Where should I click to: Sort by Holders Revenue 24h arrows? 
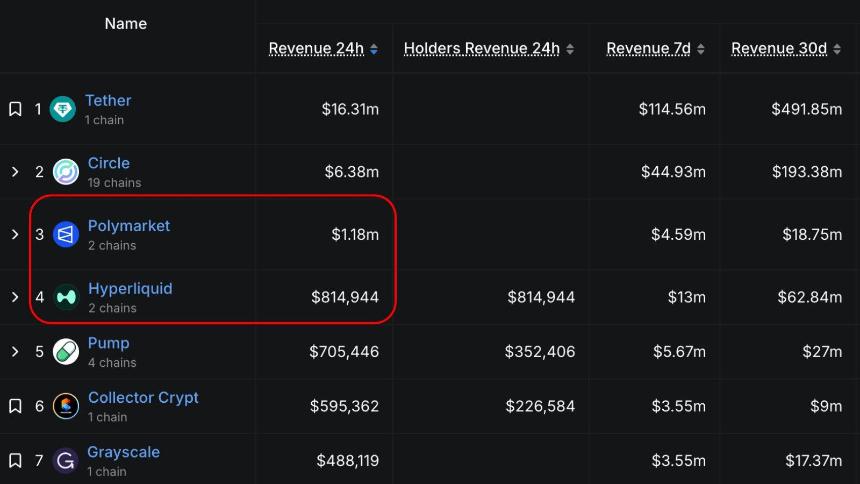pos(570,49)
